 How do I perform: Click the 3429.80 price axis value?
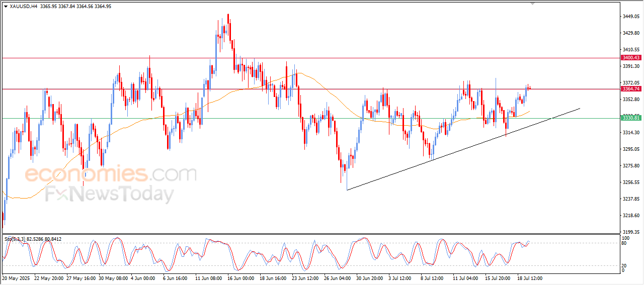[x=631, y=33]
